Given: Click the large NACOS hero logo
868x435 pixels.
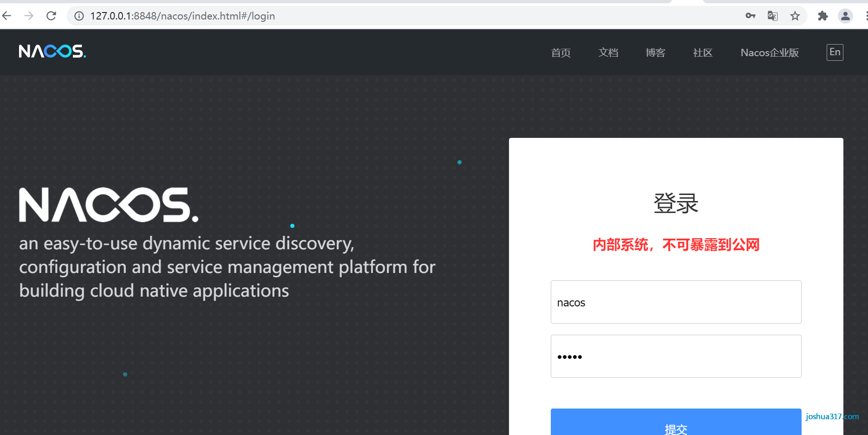Looking at the screenshot, I should [109, 205].
